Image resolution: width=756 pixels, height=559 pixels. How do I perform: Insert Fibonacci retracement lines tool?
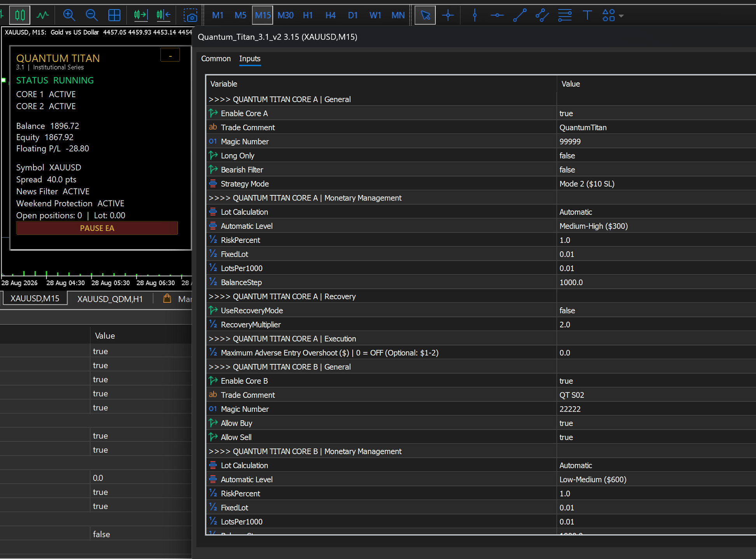click(x=565, y=15)
